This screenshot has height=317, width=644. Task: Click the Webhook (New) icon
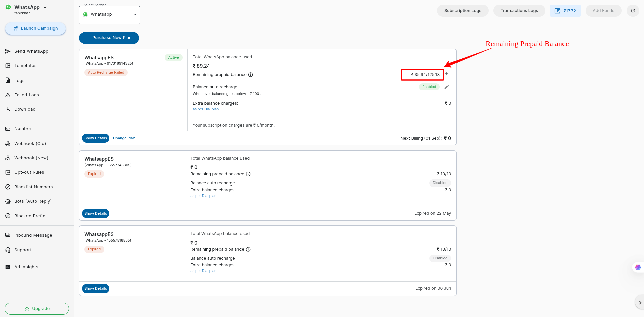(x=8, y=158)
